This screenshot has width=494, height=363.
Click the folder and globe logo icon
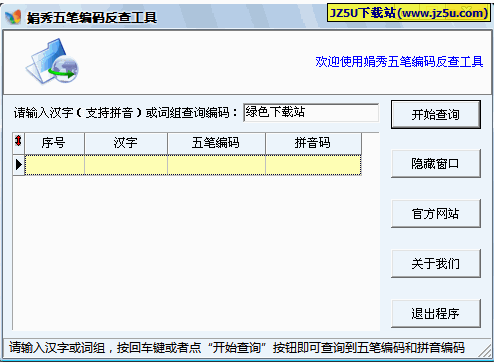click(52, 61)
